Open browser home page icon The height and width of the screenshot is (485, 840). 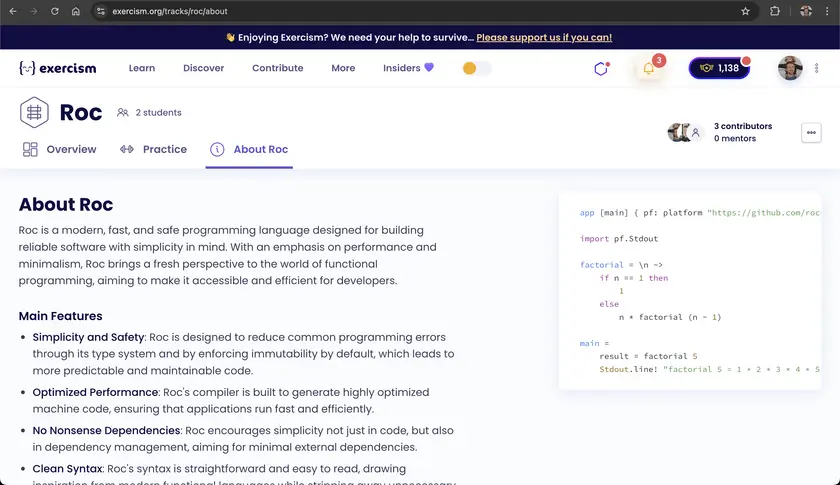76,11
